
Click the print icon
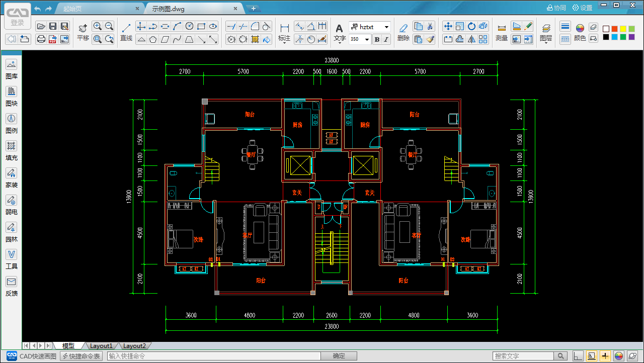pyautogui.click(x=41, y=39)
